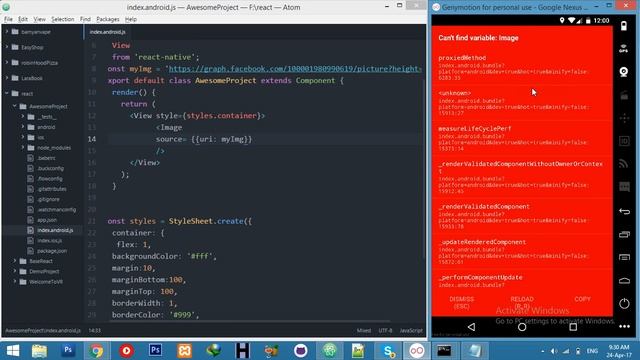Click UTF-8 encoding in status bar
Image resolution: width=640 pixels, height=360 pixels.
click(x=385, y=331)
